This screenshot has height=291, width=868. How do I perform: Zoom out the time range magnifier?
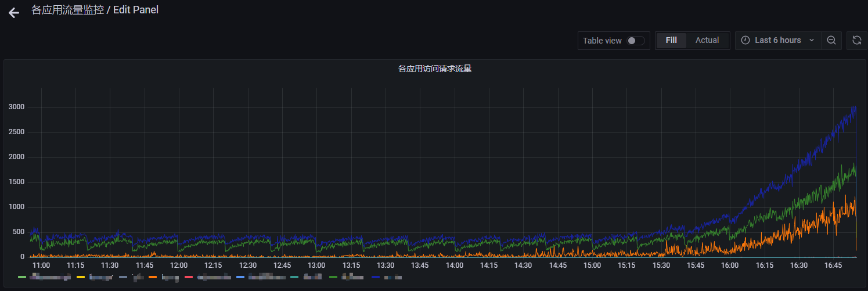coord(831,40)
